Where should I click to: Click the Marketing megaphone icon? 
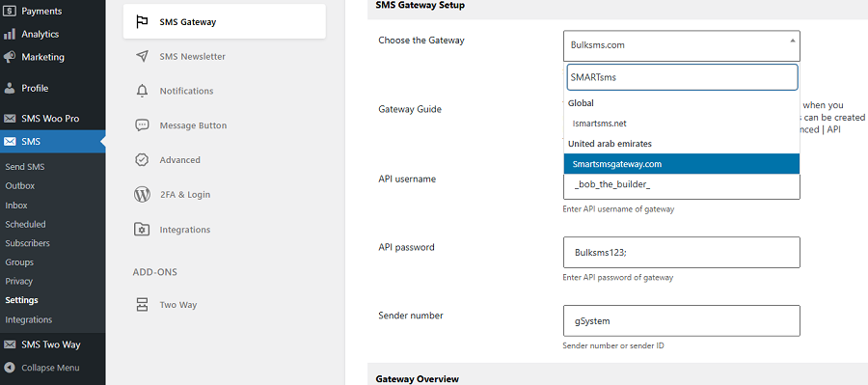click(10, 57)
